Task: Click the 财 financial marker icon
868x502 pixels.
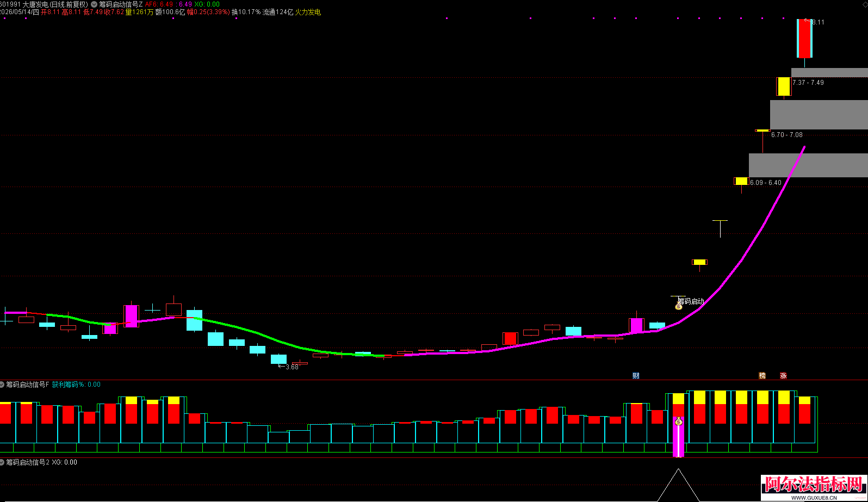Action: [x=636, y=376]
